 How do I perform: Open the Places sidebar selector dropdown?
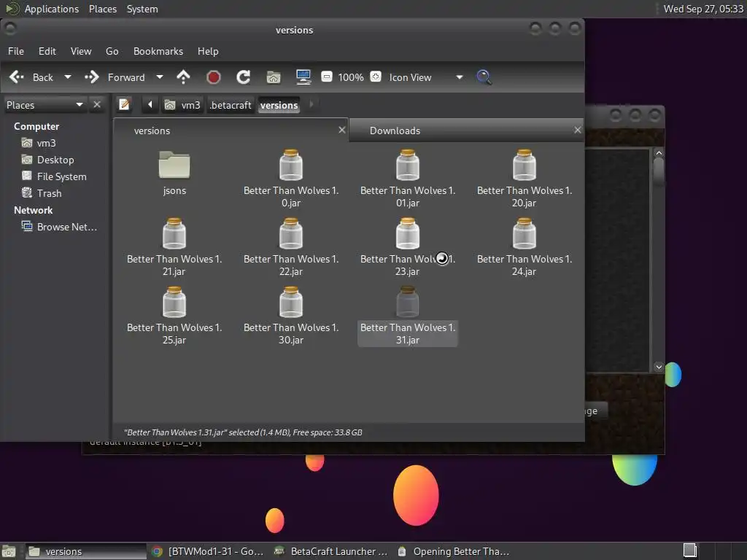click(44, 105)
